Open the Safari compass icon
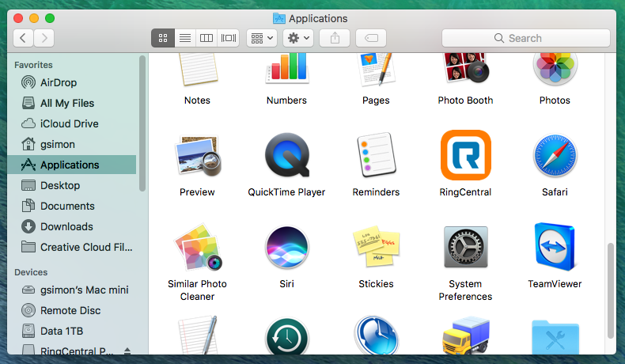Image resolution: width=625 pixels, height=364 pixels. pyautogui.click(x=554, y=156)
